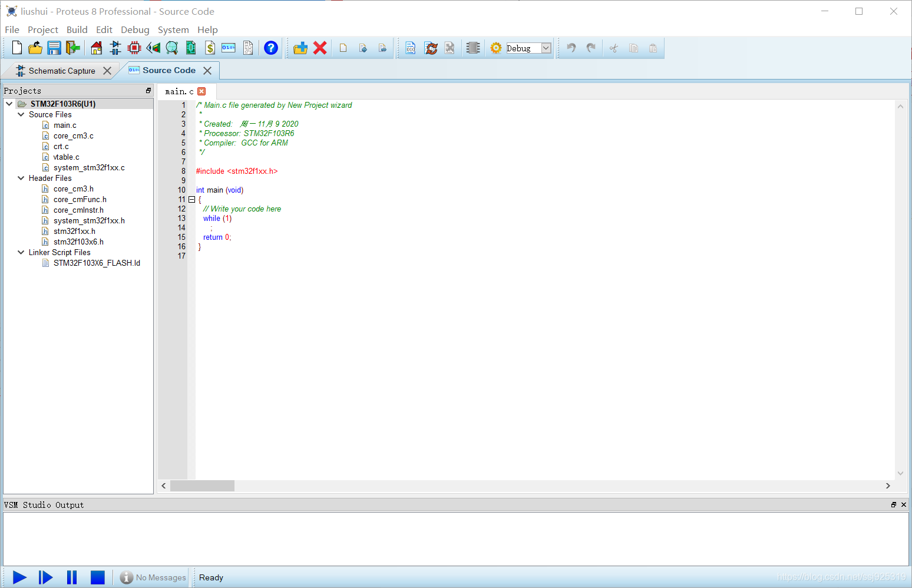Add new file blank page icon

343,48
